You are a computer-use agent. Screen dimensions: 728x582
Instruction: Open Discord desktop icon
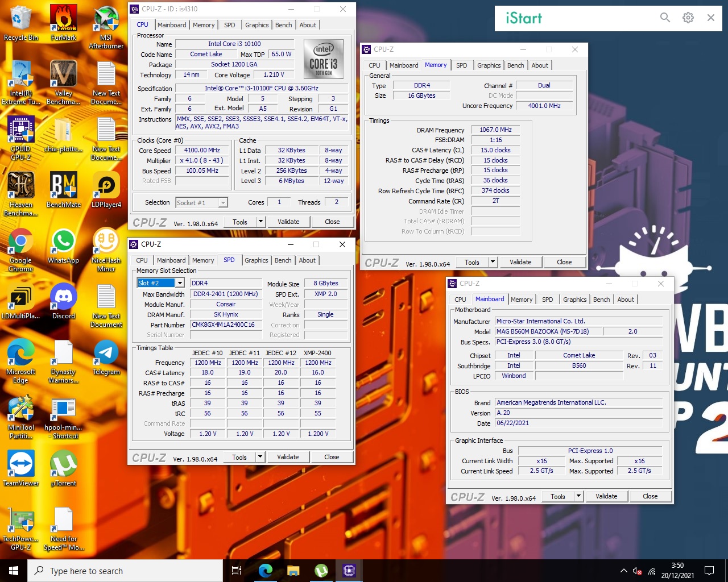coord(64,302)
